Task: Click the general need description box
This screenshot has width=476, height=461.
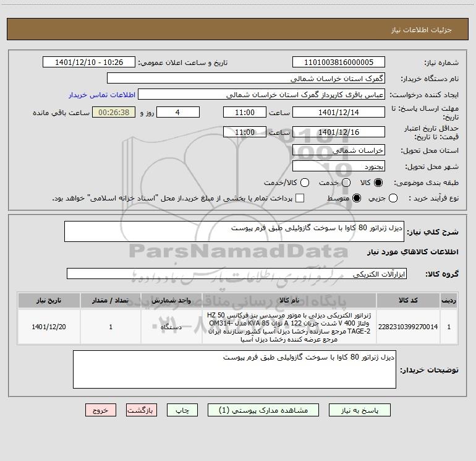Action: tap(234, 231)
